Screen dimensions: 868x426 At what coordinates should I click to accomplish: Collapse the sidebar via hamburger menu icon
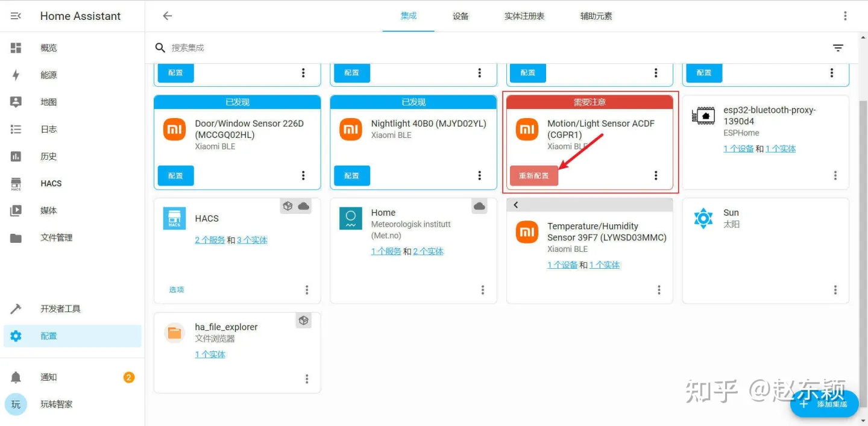point(16,16)
